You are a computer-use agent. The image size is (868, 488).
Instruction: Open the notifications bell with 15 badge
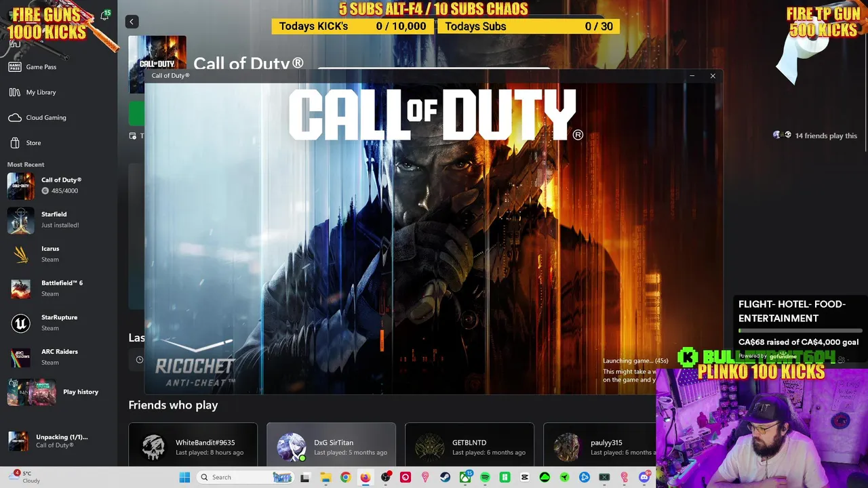click(105, 14)
